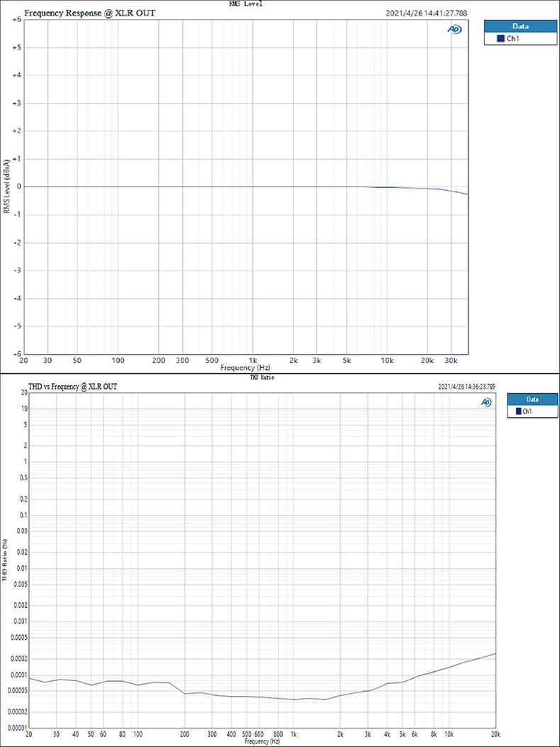Image resolution: width=560 pixels, height=747 pixels.
Task: Click the 'THD Ratio (%)' vertical axis label
Action: 5,560
